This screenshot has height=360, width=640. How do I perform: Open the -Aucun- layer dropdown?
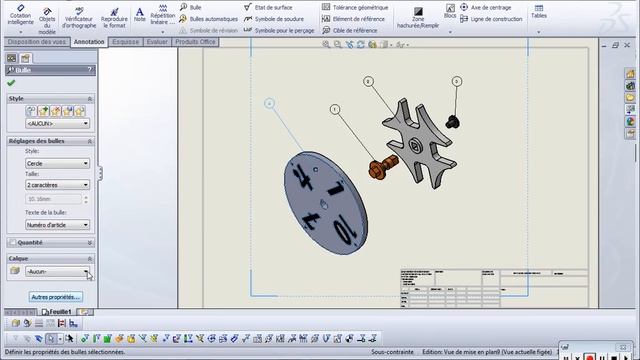click(x=57, y=271)
